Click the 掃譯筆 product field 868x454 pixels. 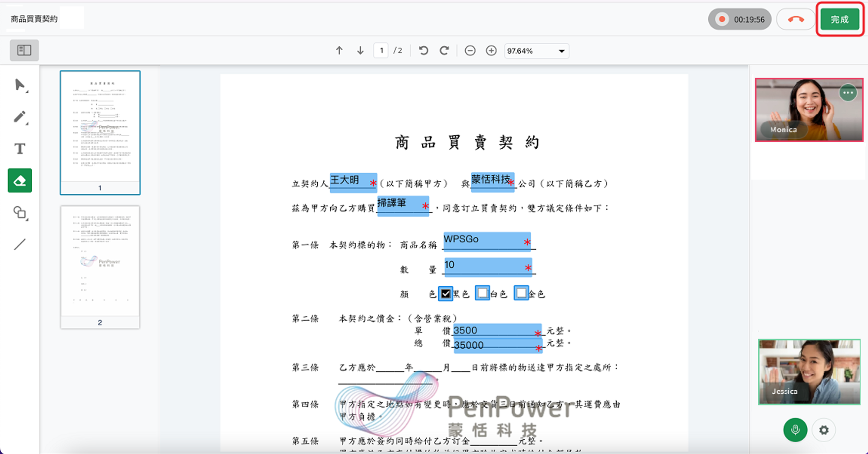click(x=403, y=206)
